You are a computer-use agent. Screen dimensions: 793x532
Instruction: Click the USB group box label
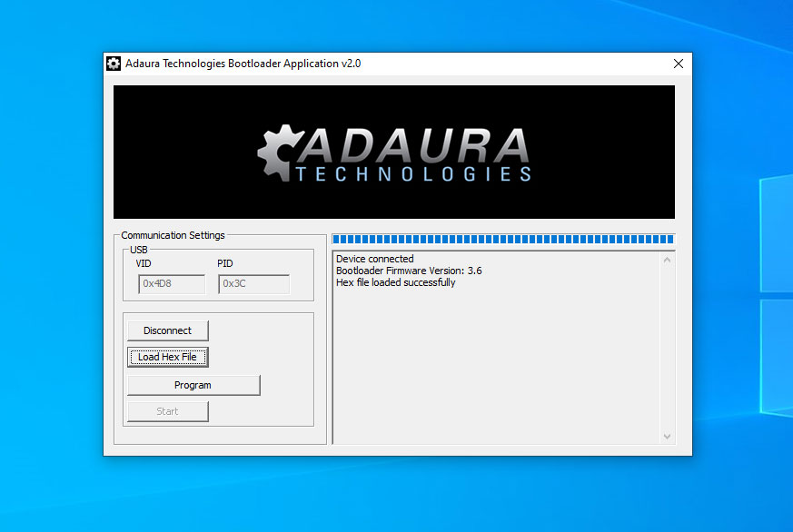(138, 249)
